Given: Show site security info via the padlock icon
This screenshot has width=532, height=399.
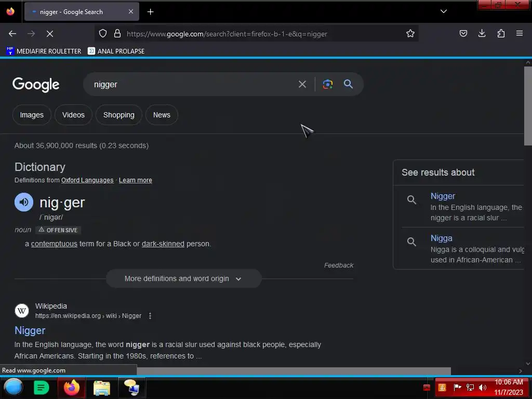Looking at the screenshot, I should pos(117,33).
